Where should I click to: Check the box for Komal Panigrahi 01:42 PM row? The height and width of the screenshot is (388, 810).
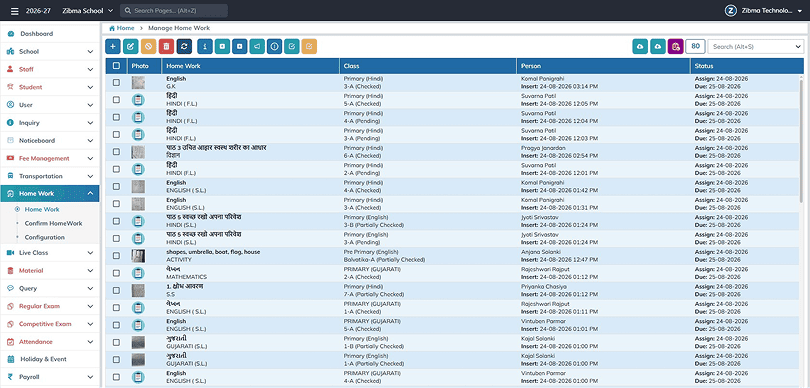tap(116, 186)
